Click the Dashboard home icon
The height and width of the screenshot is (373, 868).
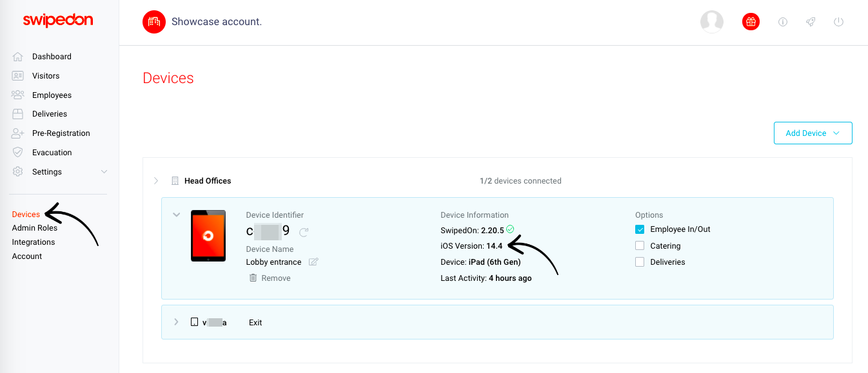point(18,57)
